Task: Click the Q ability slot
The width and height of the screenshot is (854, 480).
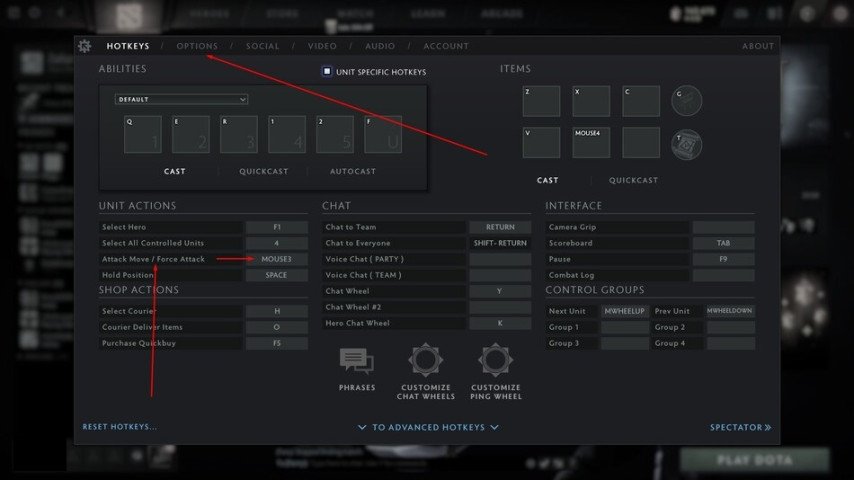Action: click(143, 134)
